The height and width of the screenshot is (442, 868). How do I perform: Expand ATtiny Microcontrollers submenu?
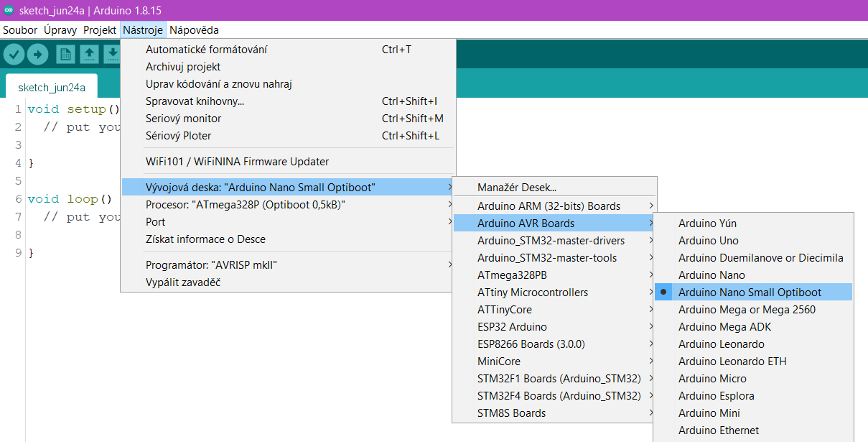point(554,293)
